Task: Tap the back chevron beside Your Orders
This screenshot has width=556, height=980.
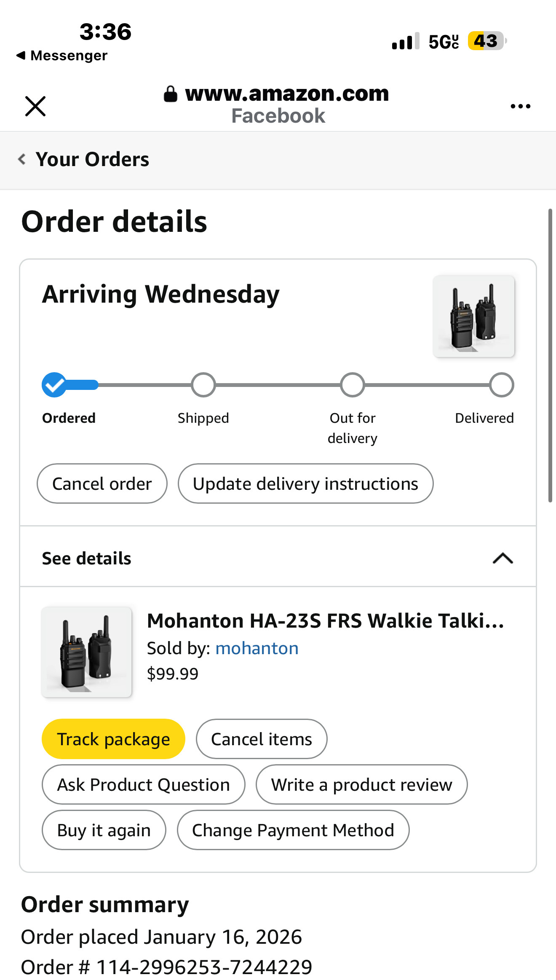Action: 22,159
